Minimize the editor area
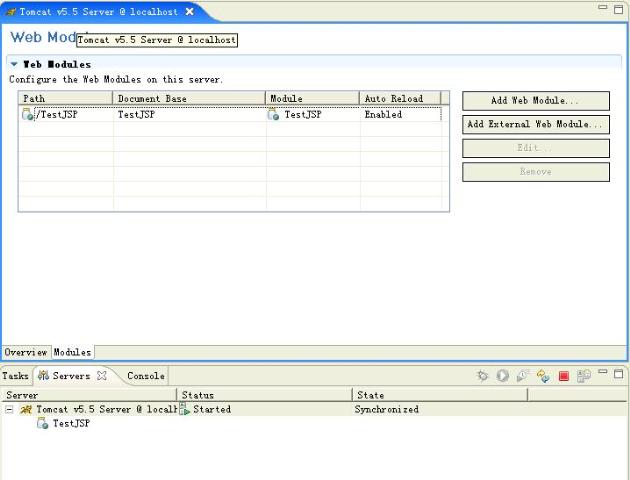The width and height of the screenshot is (630, 480). tap(603, 7)
